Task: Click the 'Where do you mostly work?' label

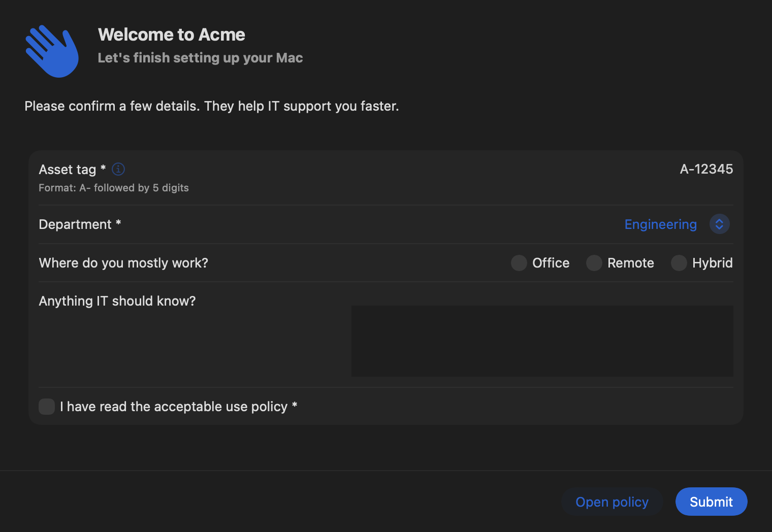Action: [123, 263]
